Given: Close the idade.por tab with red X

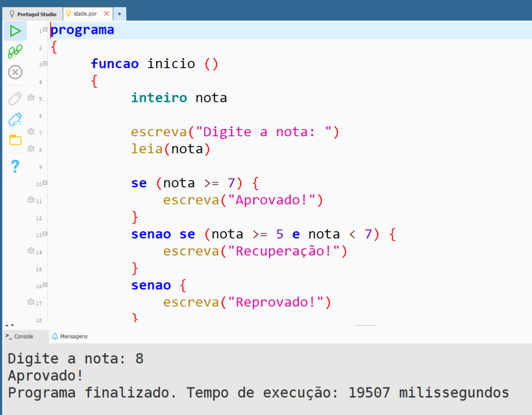Looking at the screenshot, I should (107, 14).
